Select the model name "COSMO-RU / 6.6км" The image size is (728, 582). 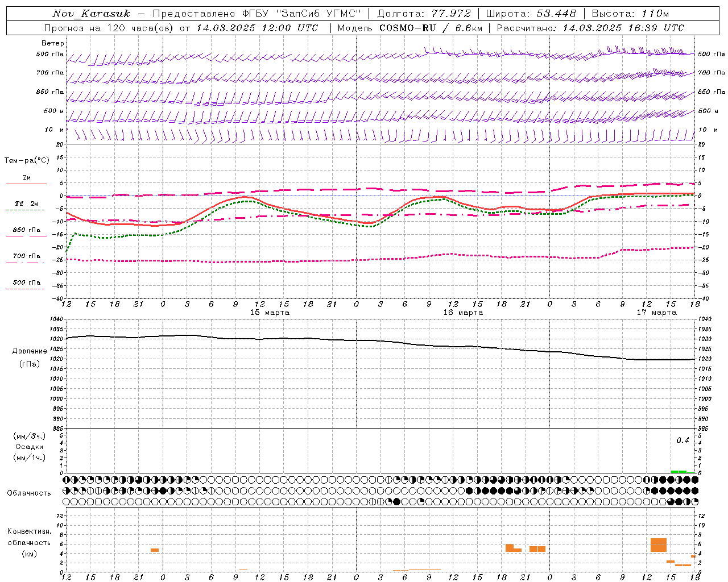pos(431,28)
